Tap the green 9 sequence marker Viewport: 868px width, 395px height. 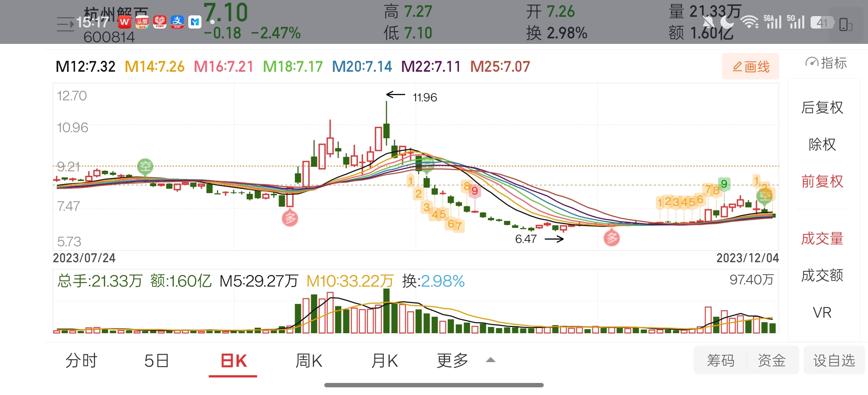coord(724,184)
